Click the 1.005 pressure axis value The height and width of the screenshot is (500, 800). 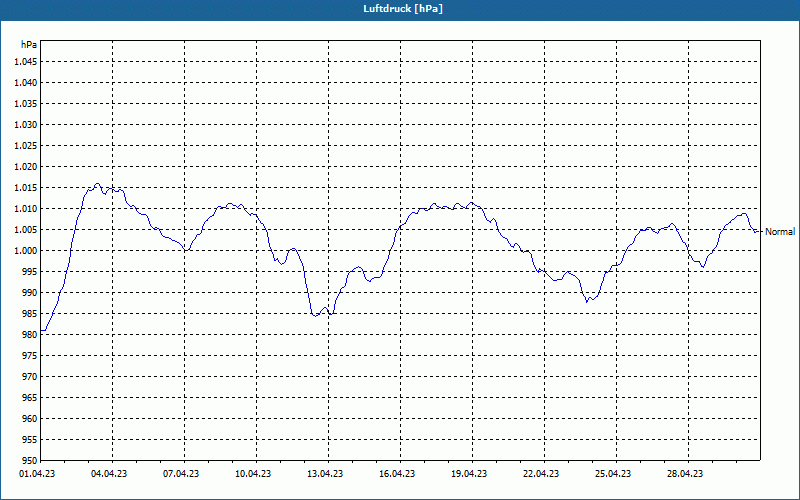point(26,230)
